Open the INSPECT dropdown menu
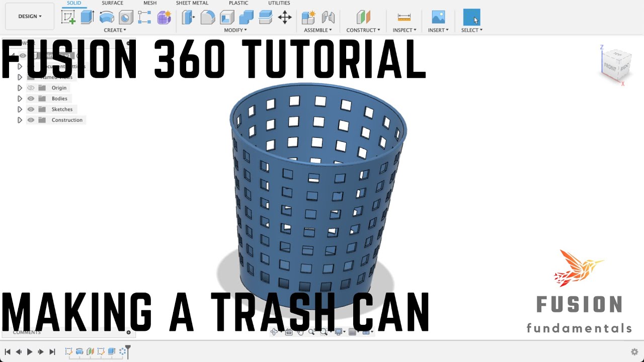 tap(405, 30)
